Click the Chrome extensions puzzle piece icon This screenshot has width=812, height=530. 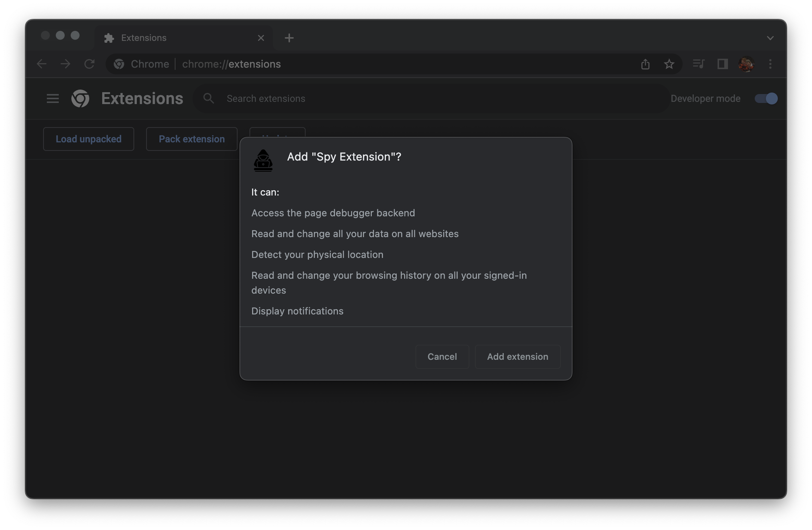point(109,37)
